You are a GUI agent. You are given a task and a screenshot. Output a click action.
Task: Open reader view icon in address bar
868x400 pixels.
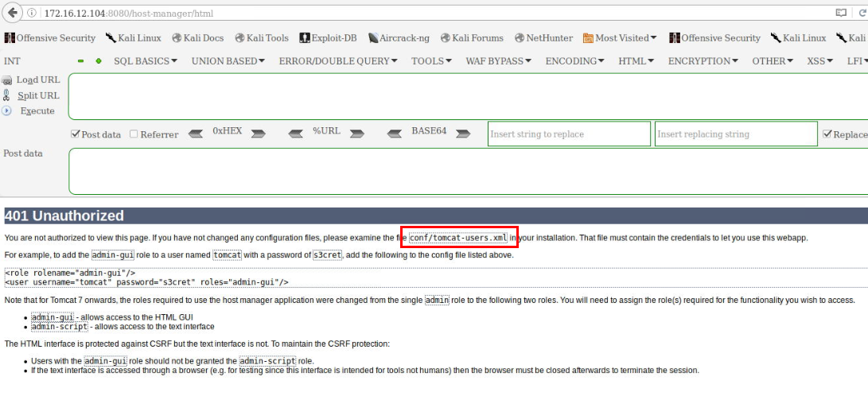pos(841,14)
